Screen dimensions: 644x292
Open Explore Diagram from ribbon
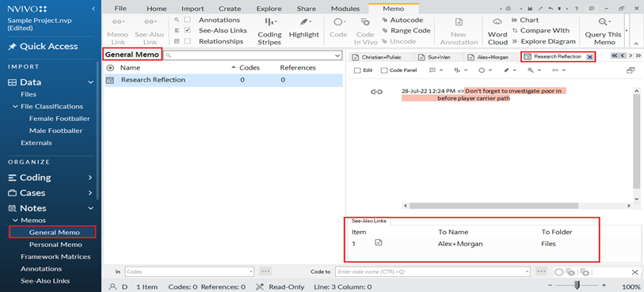(x=543, y=41)
